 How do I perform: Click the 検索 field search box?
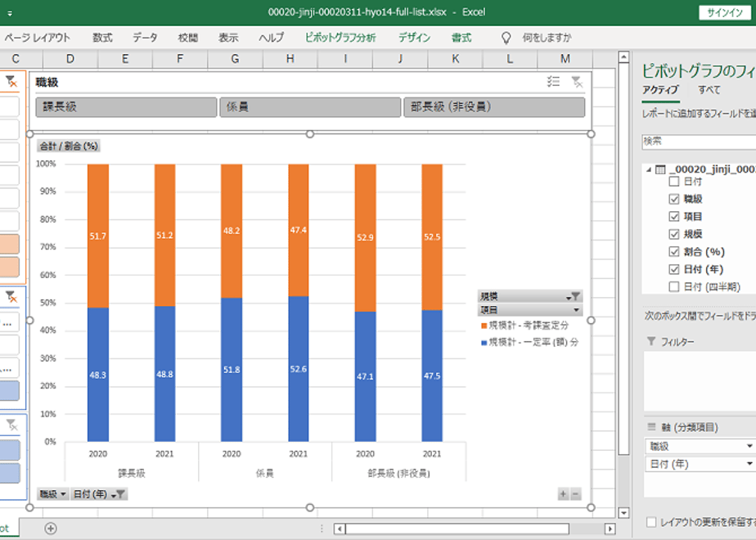(699, 142)
